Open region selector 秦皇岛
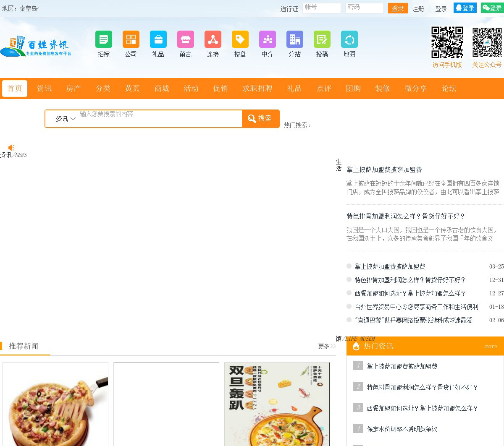The image size is (504, 446). (29, 8)
